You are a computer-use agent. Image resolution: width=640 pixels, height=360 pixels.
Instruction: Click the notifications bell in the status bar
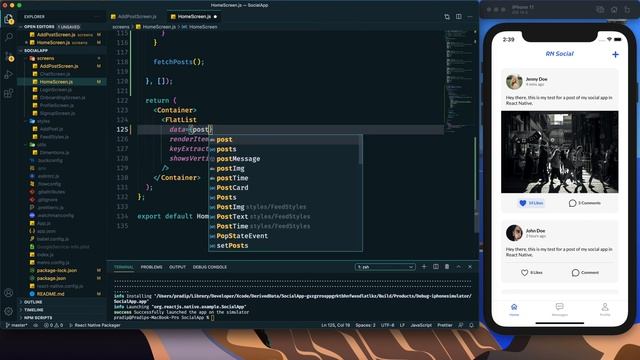pos(471,325)
